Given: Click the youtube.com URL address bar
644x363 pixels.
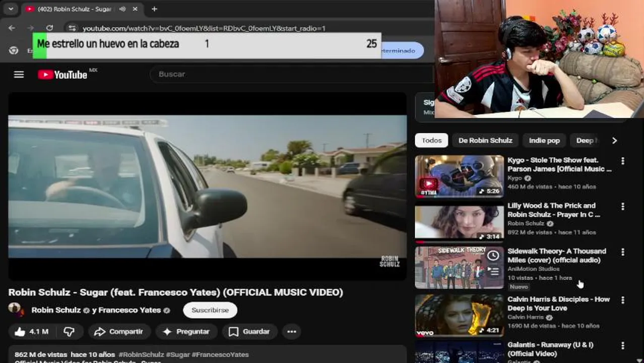Looking at the screenshot, I should (x=204, y=28).
